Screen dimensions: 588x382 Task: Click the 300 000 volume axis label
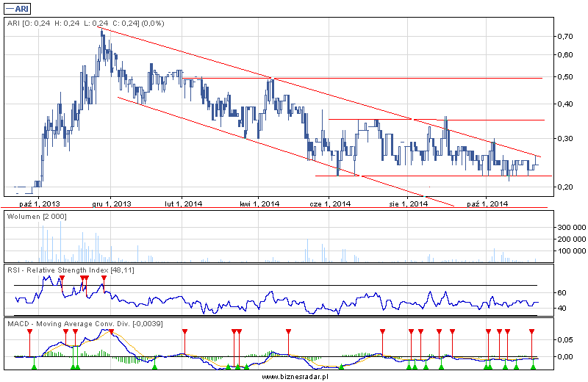572,227
